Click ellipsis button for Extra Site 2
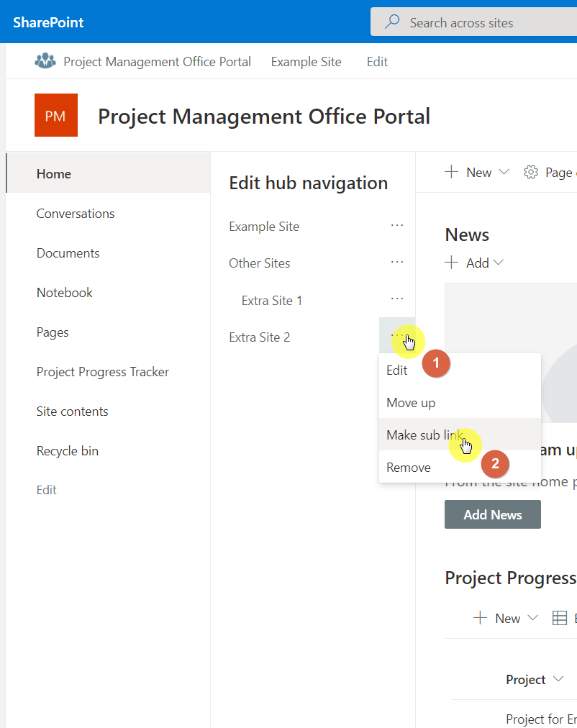577x728 pixels. (397, 335)
